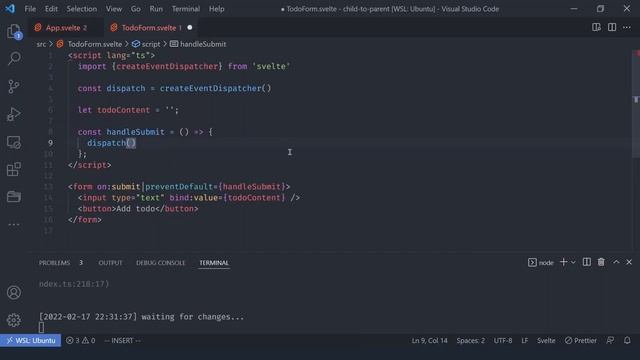The height and width of the screenshot is (360, 640).
Task: Click 'waiting for changes...' terminal line
Action: 192,317
